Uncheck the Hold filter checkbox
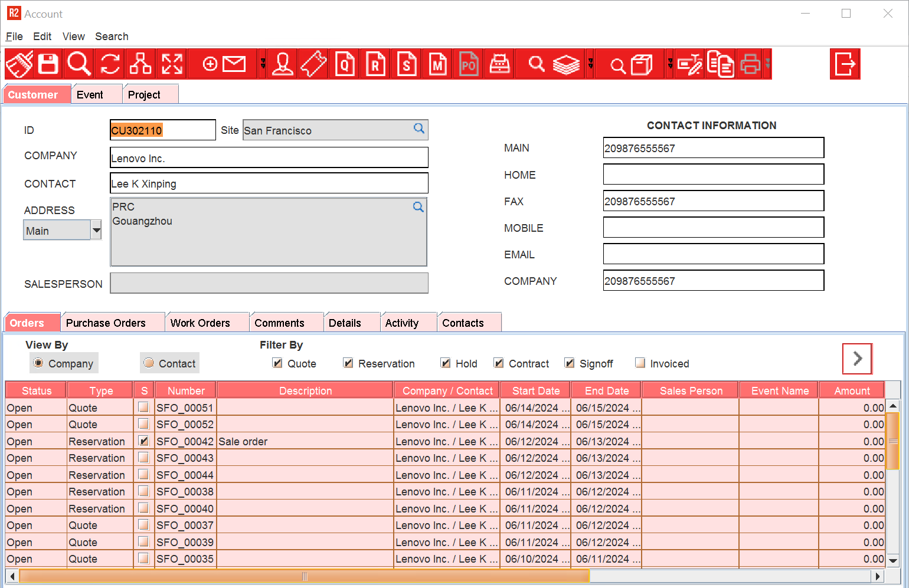909x588 pixels. click(x=446, y=363)
